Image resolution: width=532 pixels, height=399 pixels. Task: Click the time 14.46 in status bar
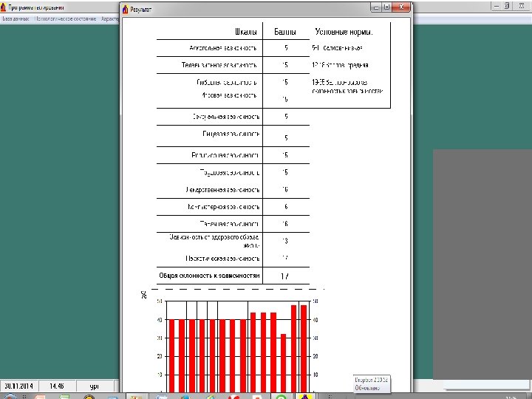[x=57, y=386]
